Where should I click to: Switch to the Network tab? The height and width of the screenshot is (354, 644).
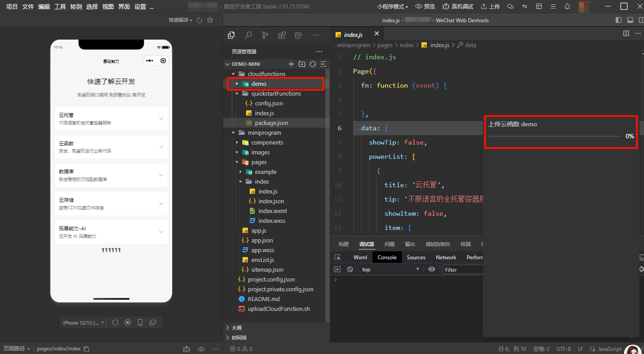coord(446,257)
